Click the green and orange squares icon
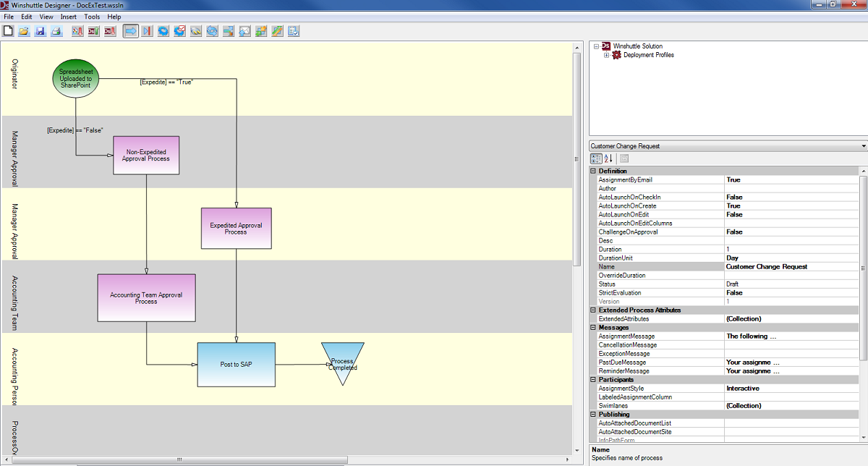Screen dimensions: 868x466 261,31
